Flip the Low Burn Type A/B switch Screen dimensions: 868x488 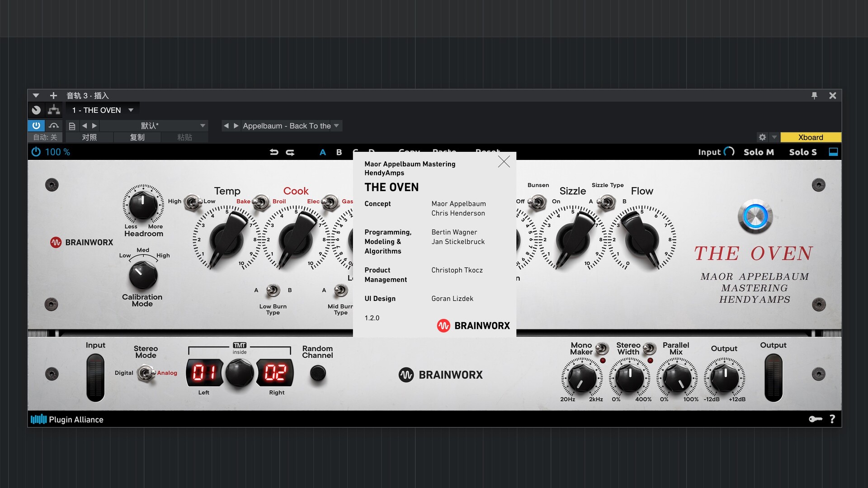273,290
